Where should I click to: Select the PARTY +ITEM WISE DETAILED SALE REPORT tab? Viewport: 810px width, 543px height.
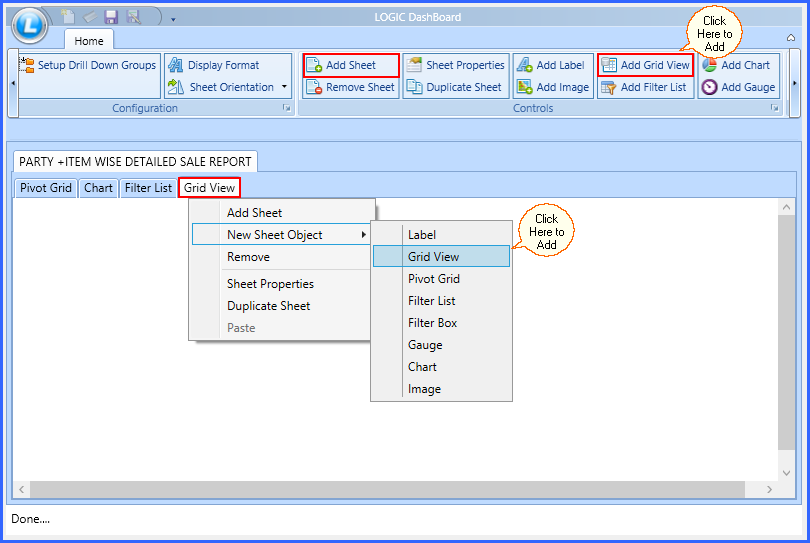coord(135,162)
